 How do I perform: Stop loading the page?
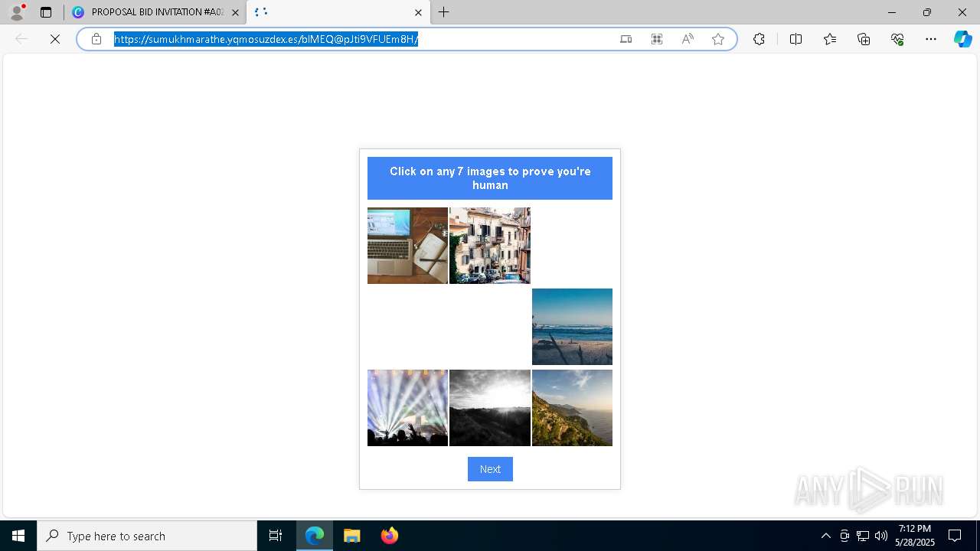click(x=55, y=39)
